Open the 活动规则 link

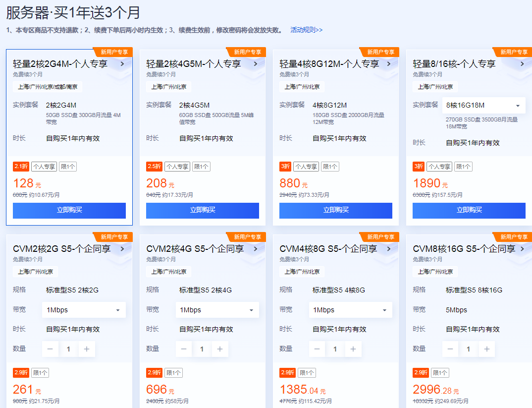306,30
